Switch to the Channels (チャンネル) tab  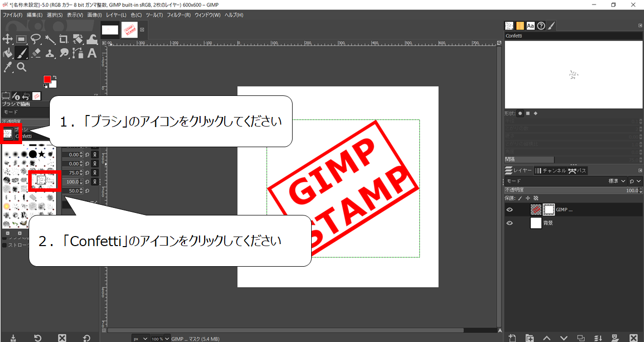click(550, 171)
